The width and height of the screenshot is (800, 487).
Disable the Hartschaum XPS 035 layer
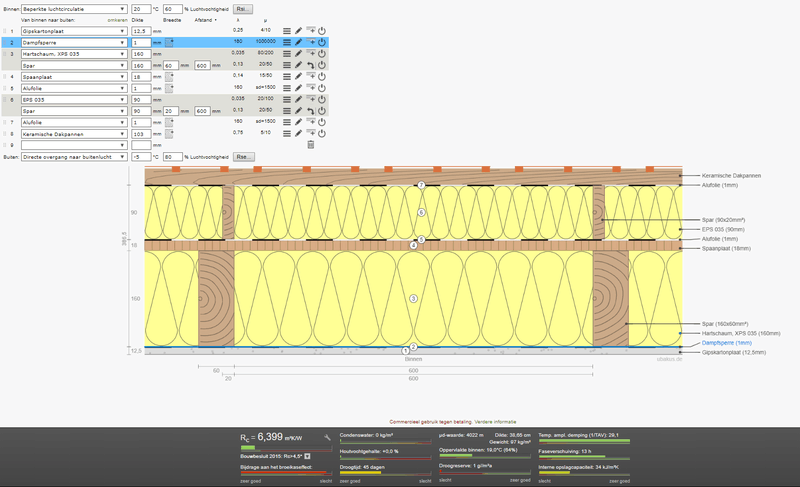[x=322, y=54]
